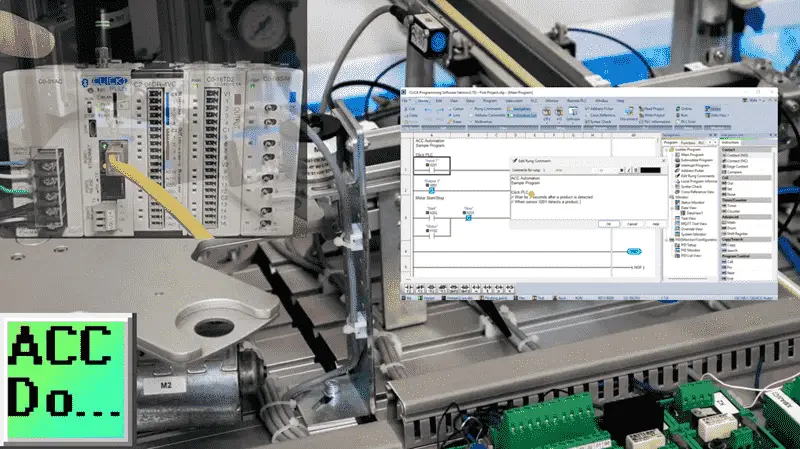800x449 pixels.
Task: Switch to the Function tab in Navigation
Action: 688,142
